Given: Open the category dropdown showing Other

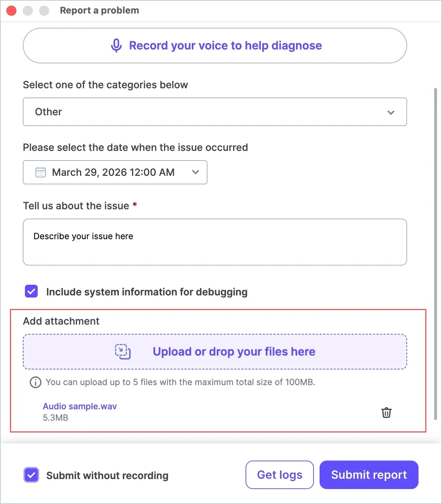Looking at the screenshot, I should pos(215,112).
